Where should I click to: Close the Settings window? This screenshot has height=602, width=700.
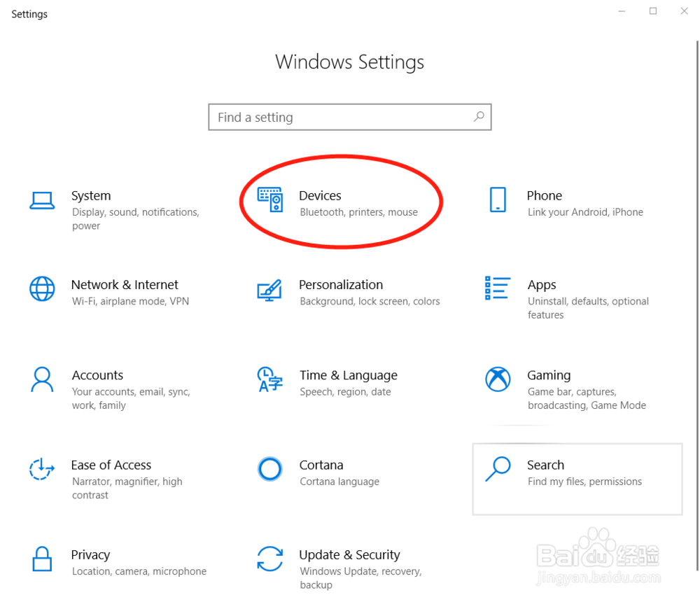point(684,11)
